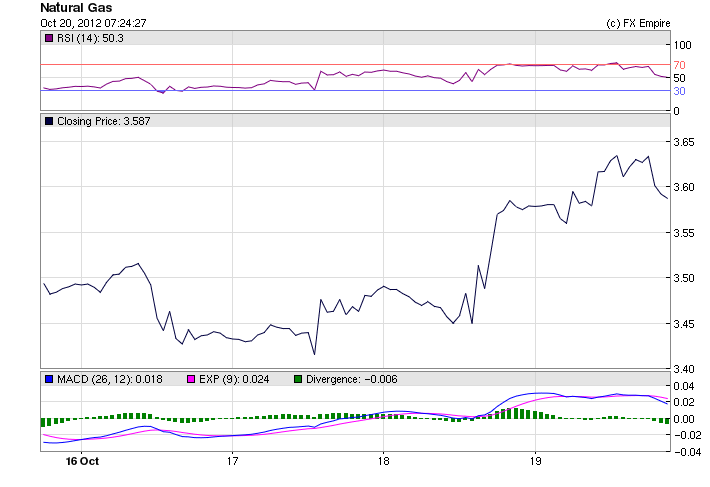710x487 pixels.
Task: Click the red '70' RSI level label
Action: pos(679,65)
